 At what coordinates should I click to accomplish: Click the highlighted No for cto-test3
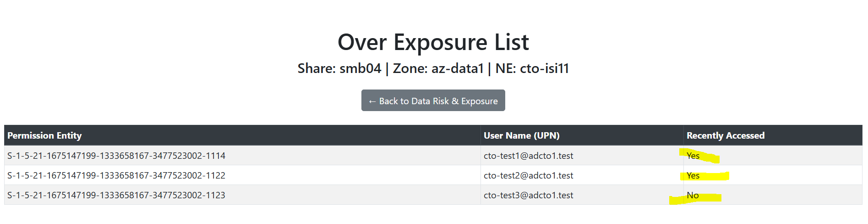pos(693,195)
